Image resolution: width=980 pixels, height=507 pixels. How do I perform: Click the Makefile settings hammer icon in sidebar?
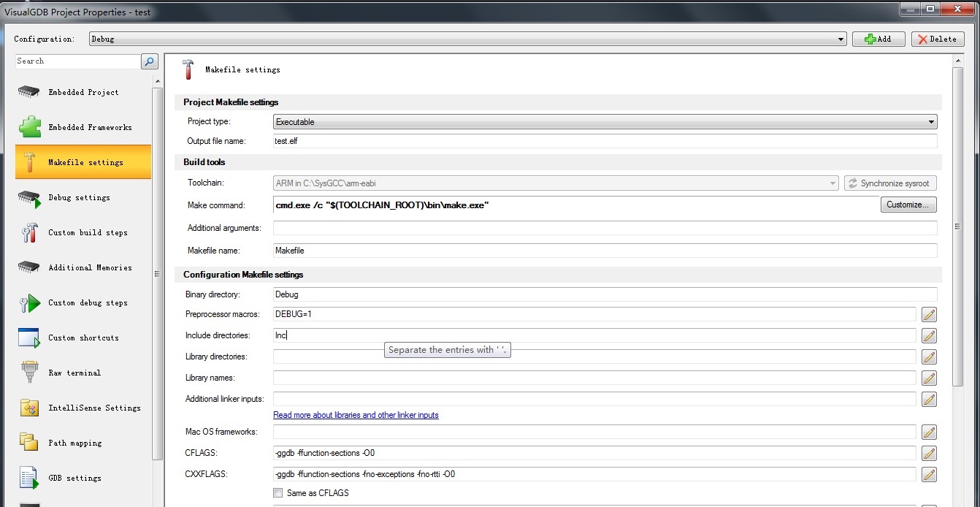click(x=29, y=162)
